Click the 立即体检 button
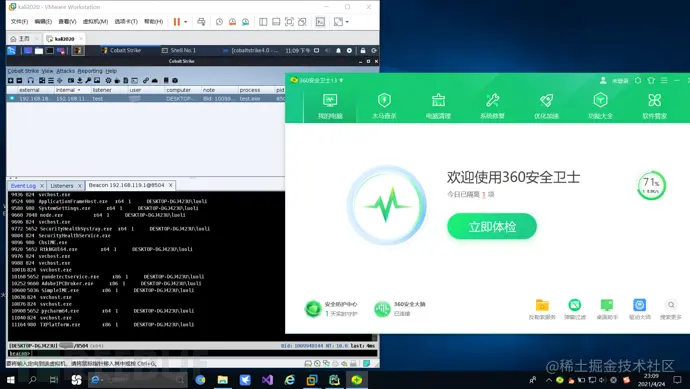 coord(492,227)
